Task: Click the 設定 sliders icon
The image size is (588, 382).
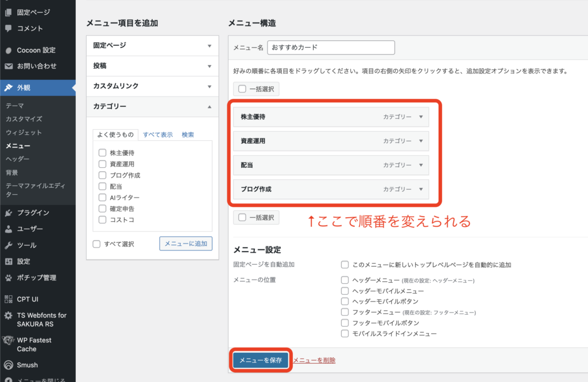Action: (8, 261)
